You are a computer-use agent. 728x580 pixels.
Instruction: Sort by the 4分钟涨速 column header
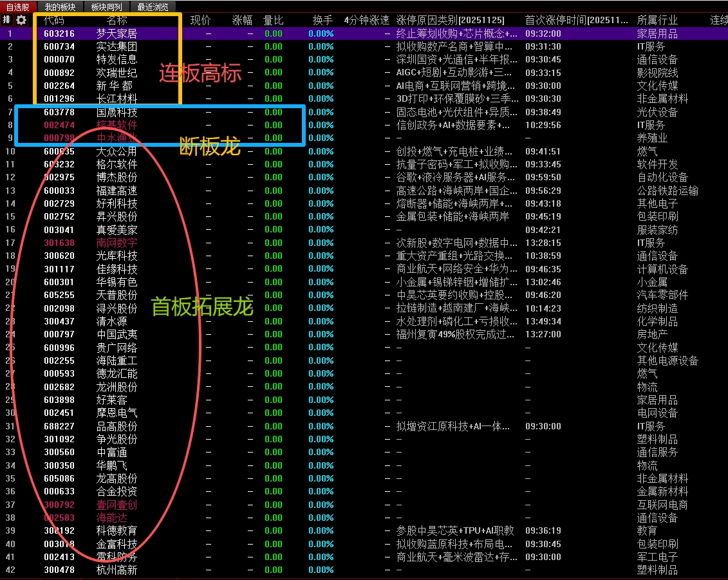[367, 21]
